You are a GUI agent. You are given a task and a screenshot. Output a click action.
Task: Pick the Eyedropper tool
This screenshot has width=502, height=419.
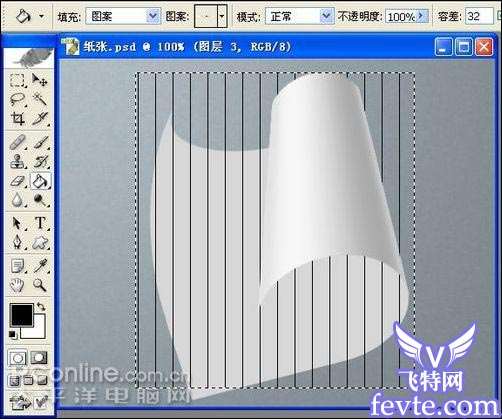coord(40,266)
